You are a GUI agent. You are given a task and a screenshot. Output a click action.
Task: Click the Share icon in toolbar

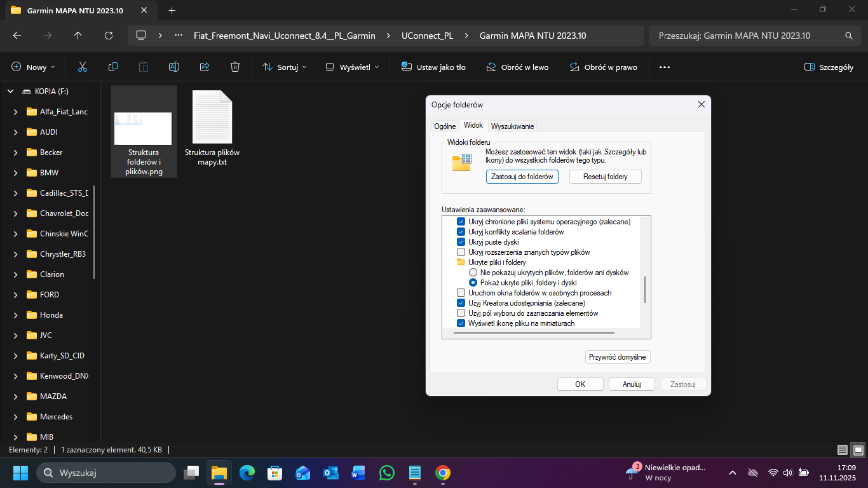205,67
